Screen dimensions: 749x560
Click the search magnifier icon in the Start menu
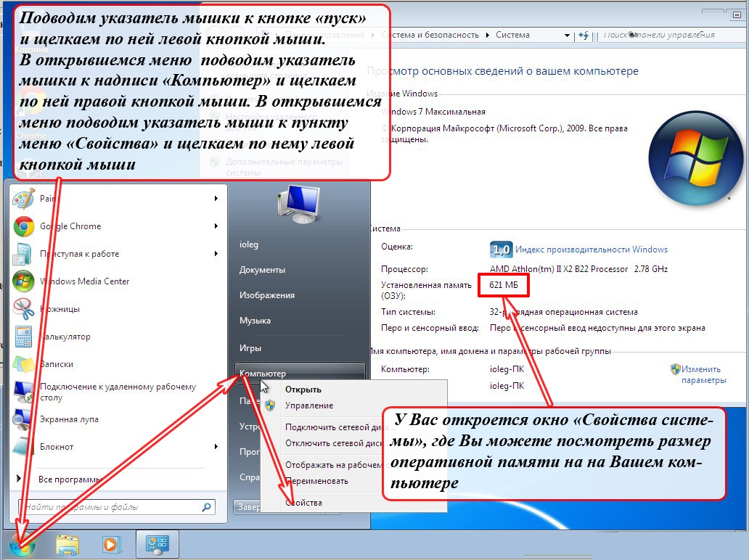pyautogui.click(x=206, y=508)
